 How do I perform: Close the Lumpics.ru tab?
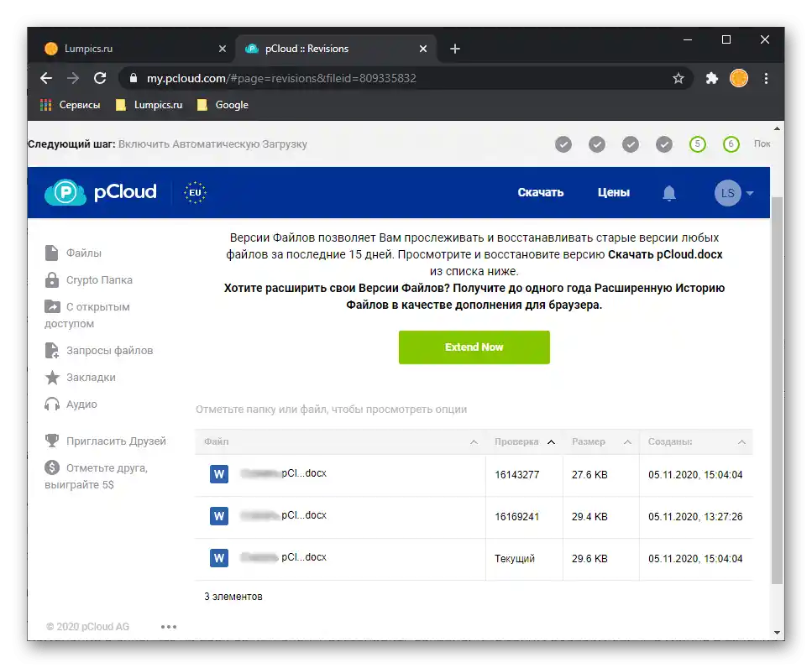(x=223, y=49)
